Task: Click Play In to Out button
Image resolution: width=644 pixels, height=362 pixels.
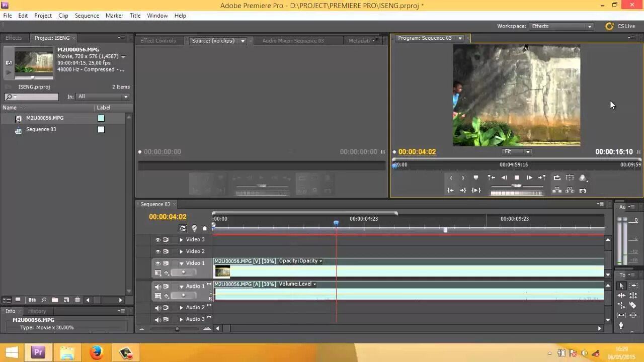Action: pyautogui.click(x=476, y=190)
